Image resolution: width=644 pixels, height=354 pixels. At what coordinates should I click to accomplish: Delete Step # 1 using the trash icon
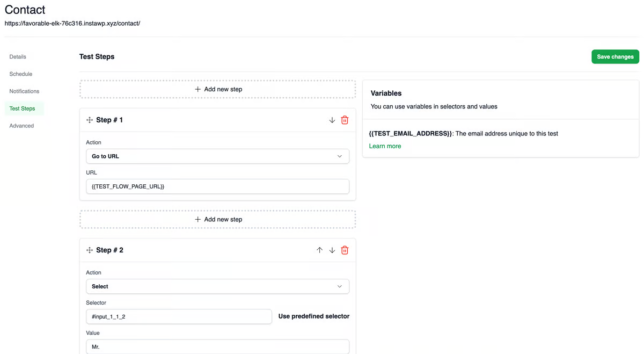345,120
